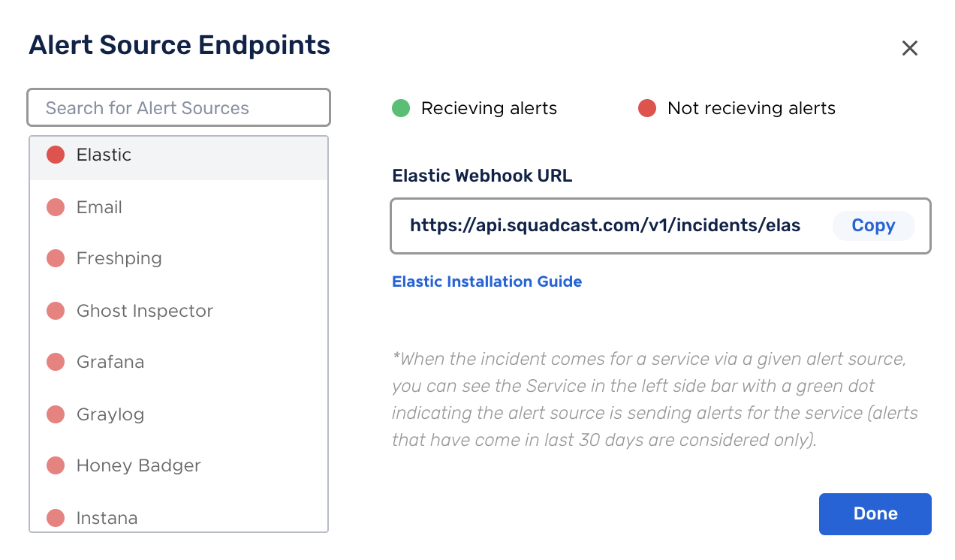Image resolution: width=955 pixels, height=560 pixels.
Task: Choose Freshping from the source list
Action: [x=179, y=258]
